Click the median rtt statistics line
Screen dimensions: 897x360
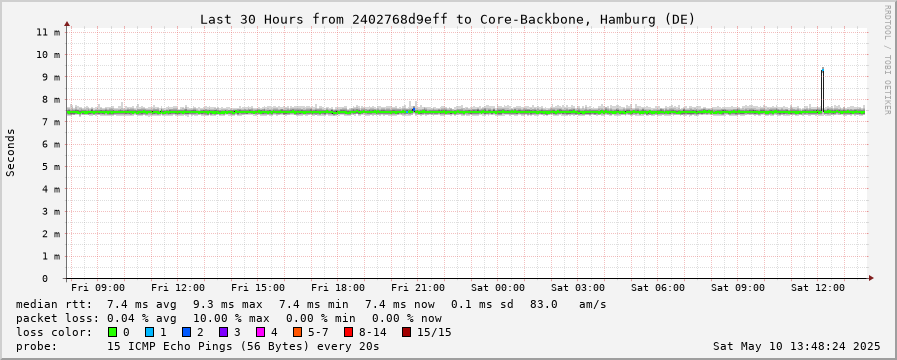[x=311, y=304]
